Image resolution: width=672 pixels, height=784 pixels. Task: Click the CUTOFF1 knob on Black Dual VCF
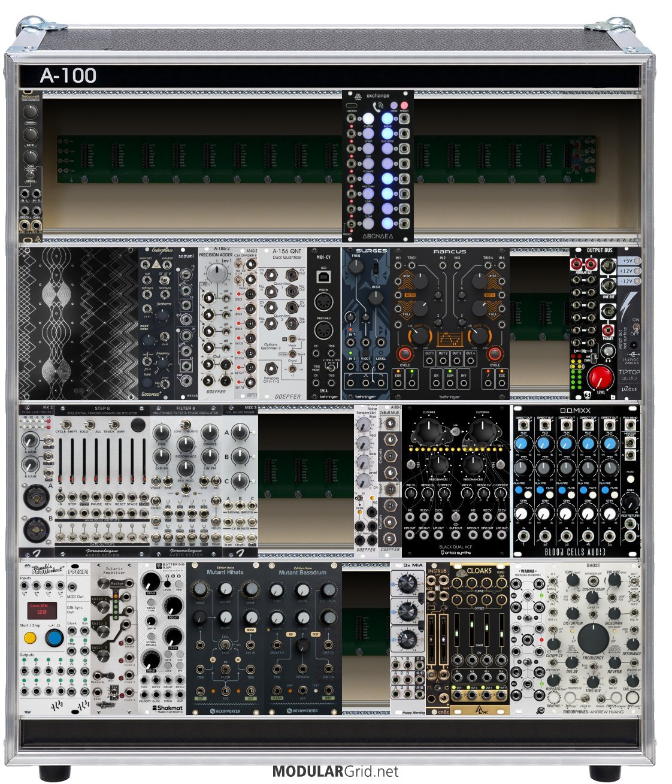pyautogui.click(x=429, y=432)
